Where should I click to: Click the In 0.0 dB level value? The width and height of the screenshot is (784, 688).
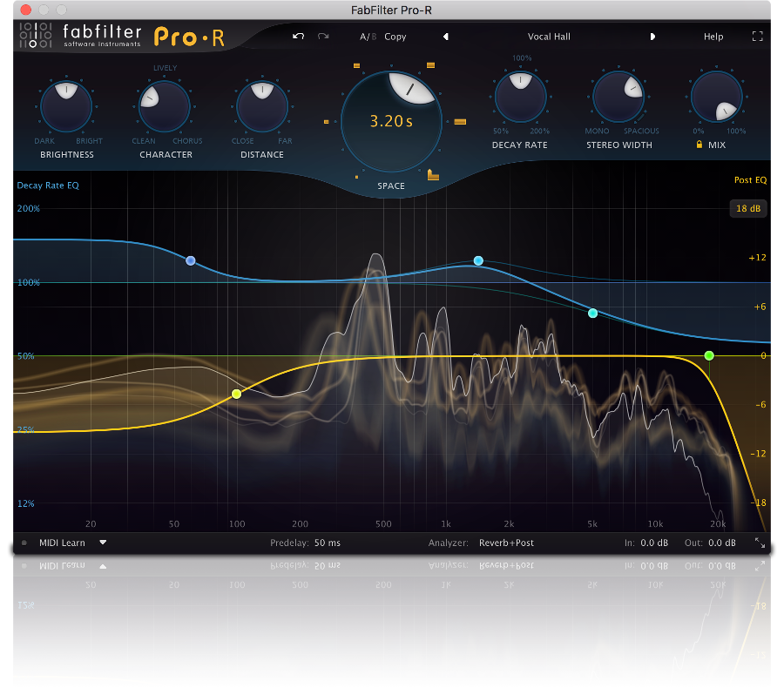(x=654, y=543)
